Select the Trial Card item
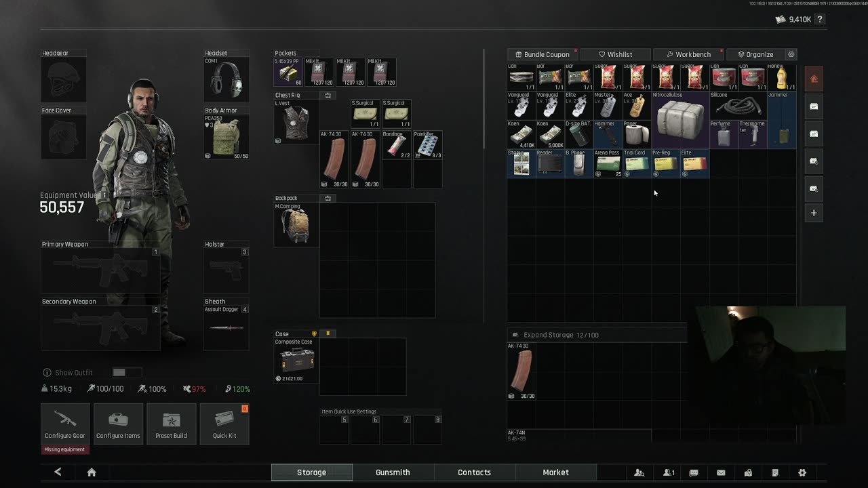This screenshot has height=488, width=868. tap(637, 163)
